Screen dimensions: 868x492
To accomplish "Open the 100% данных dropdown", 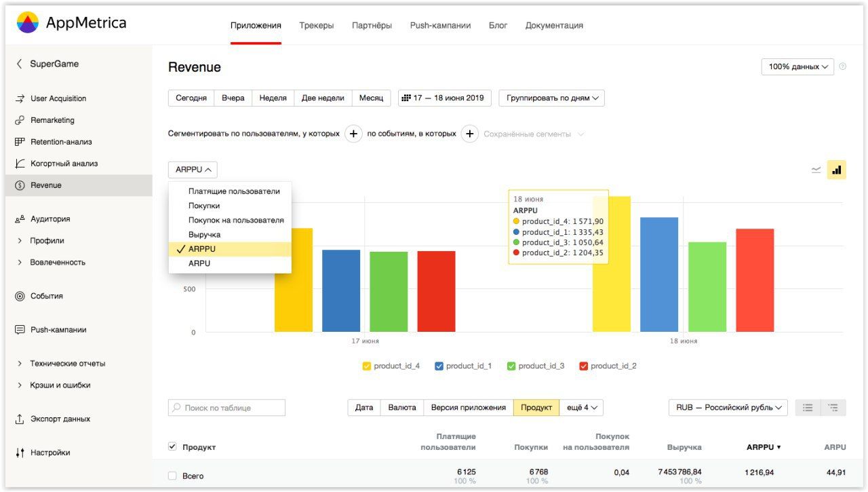I will (x=797, y=67).
